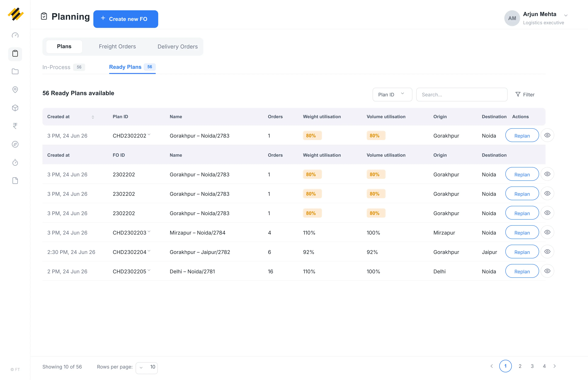The image size is (588, 380).
Task: Open the stopwatch timer icon in sidebar
Action: coord(15,162)
